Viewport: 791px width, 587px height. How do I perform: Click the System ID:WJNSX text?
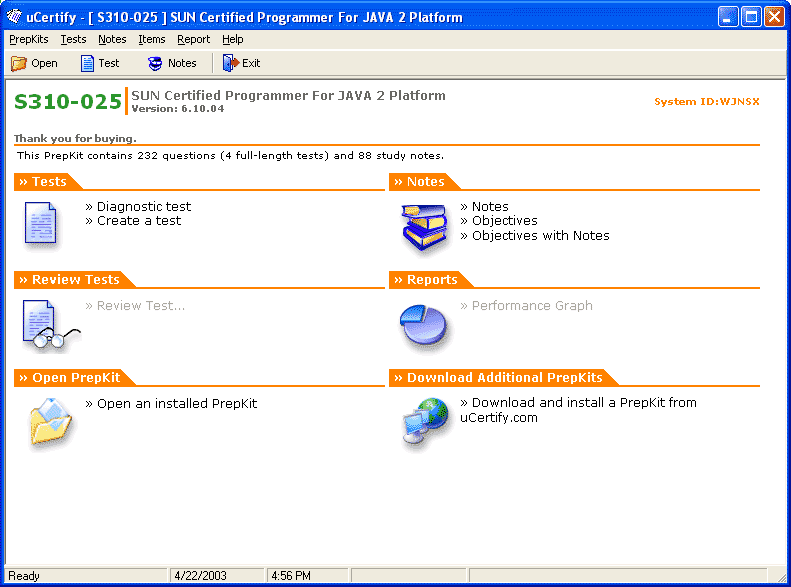pos(707,101)
